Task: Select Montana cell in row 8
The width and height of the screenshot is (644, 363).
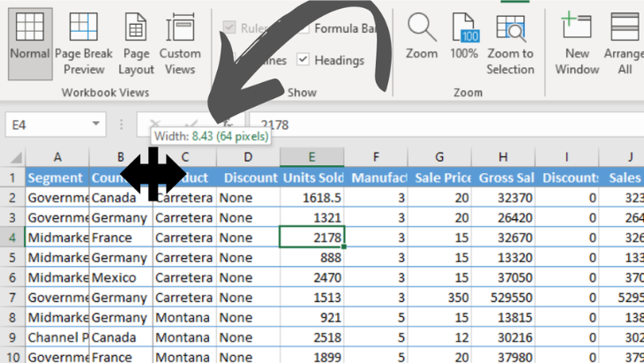Action: click(184, 317)
